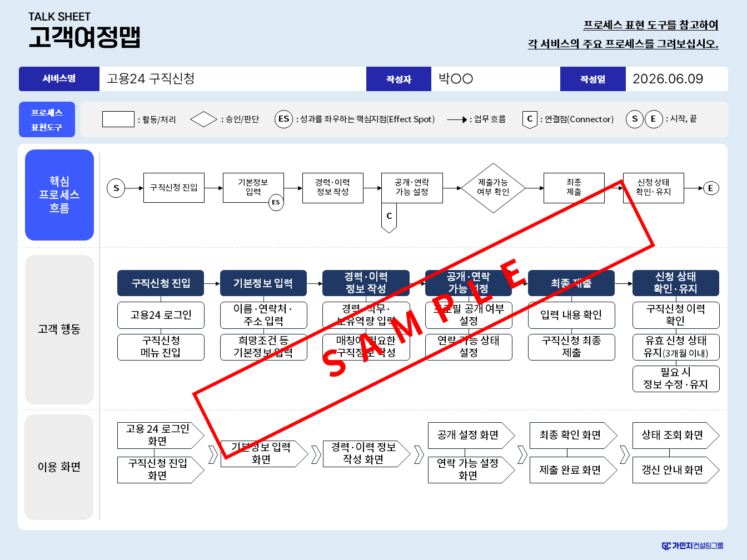Click the E end node of the process flow

point(710,188)
